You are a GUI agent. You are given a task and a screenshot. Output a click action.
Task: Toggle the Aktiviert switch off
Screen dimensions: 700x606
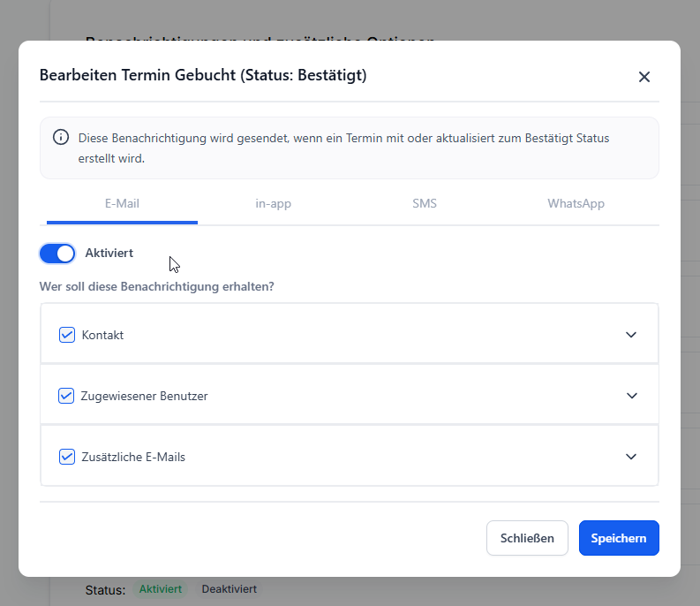(x=57, y=254)
